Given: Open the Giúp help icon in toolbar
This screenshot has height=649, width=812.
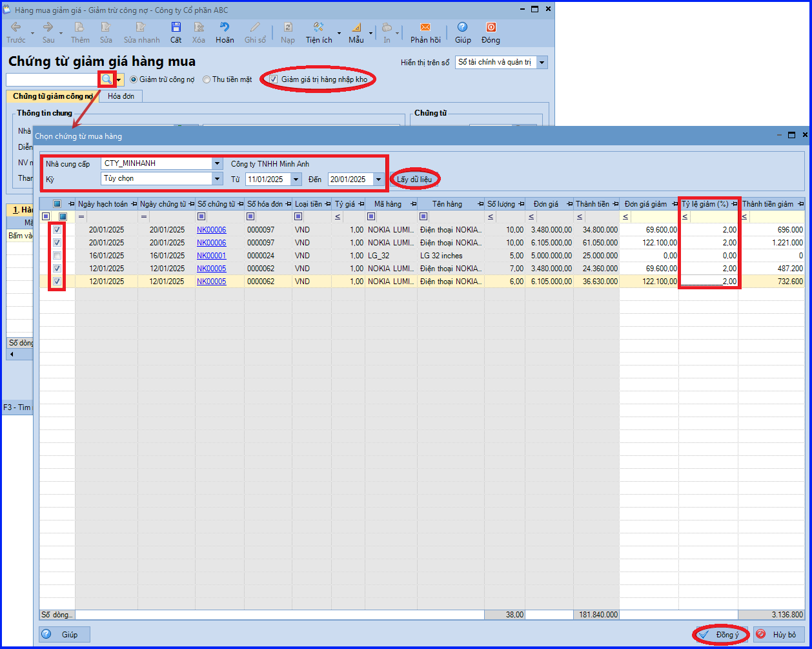Looking at the screenshot, I should [462, 28].
